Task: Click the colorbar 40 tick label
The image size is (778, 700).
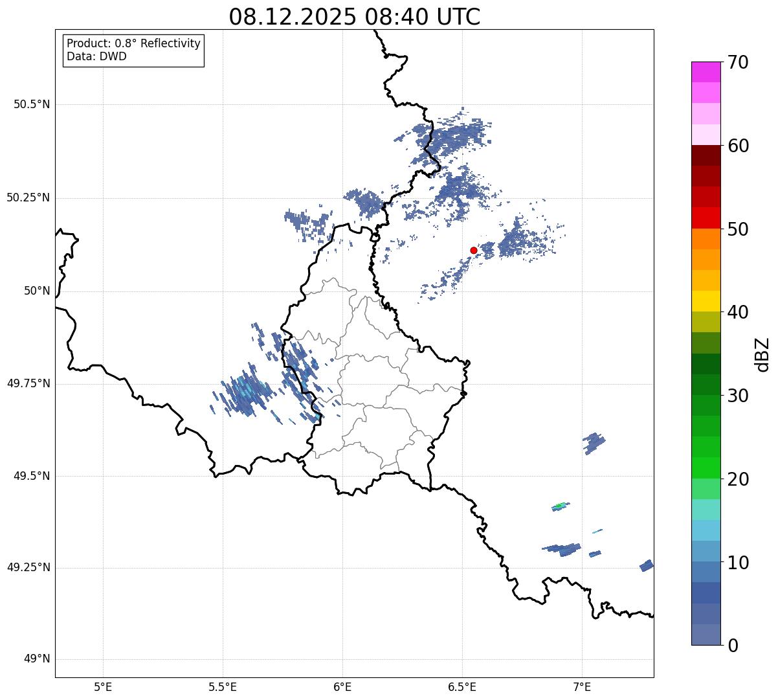Action: coord(738,312)
